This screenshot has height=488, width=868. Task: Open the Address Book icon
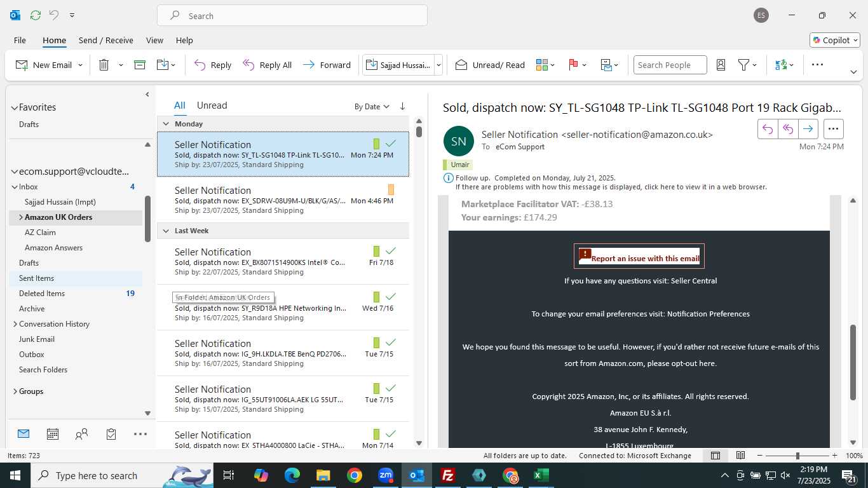click(721, 65)
